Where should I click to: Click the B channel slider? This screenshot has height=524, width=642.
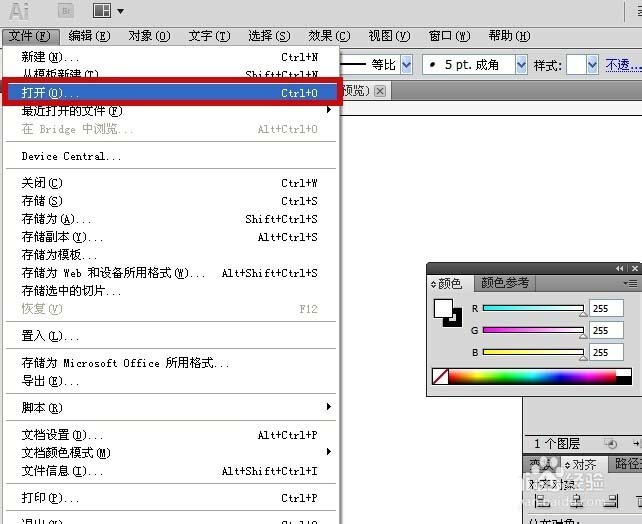coord(533,352)
